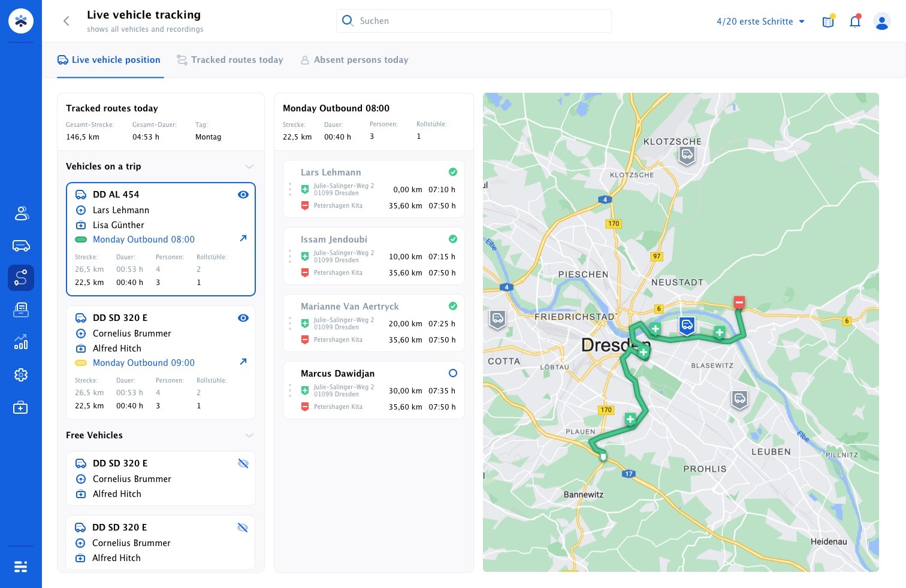
Task: Open Monday Outbound 09:00 route arrow link
Action: pos(243,362)
